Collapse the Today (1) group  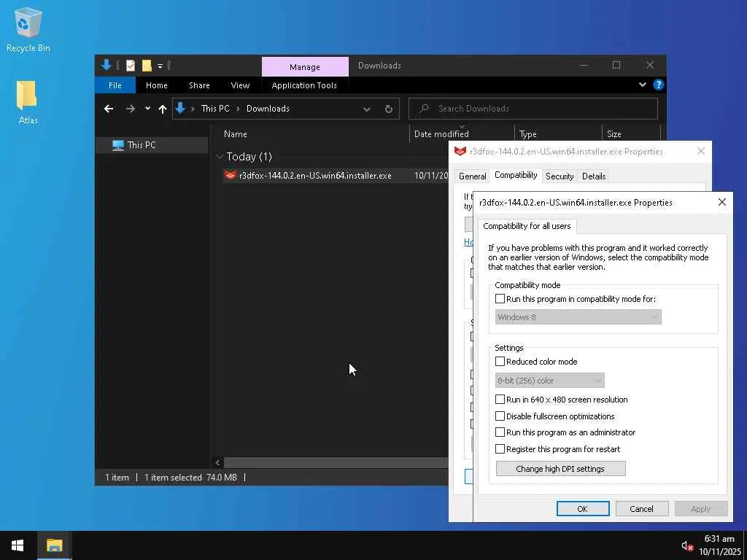click(220, 157)
